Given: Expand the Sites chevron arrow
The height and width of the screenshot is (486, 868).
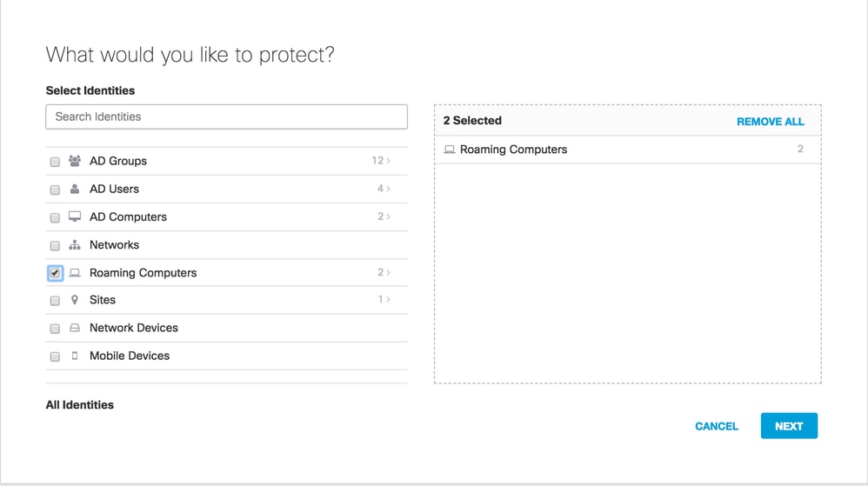Looking at the screenshot, I should (388, 300).
